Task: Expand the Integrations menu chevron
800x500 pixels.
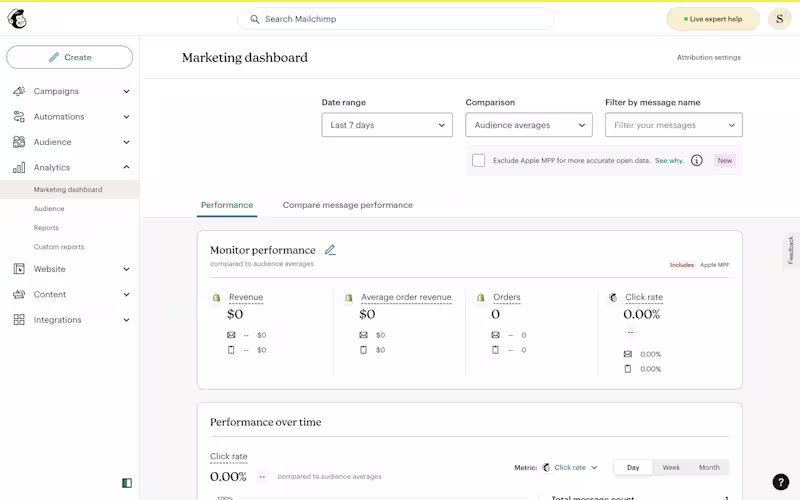Action: [x=126, y=320]
